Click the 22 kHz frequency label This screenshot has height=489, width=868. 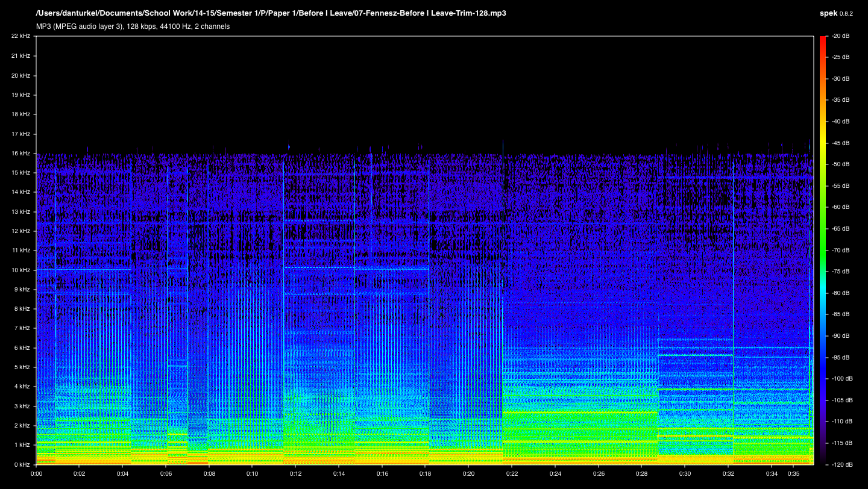(20, 36)
